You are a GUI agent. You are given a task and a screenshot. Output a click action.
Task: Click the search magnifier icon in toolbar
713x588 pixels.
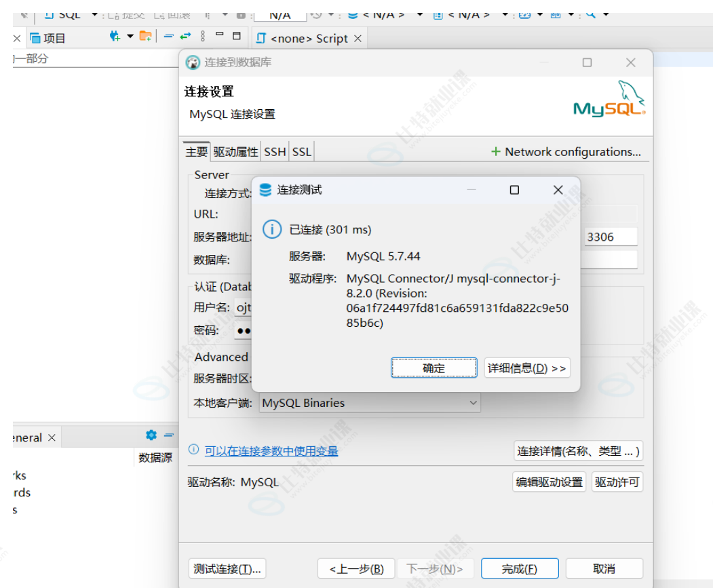coord(591,15)
